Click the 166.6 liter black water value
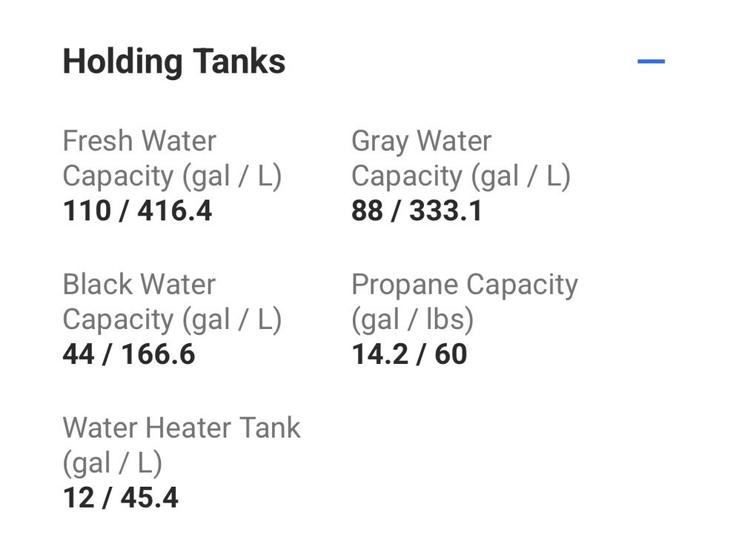The width and height of the screenshot is (756, 541). 158,354
